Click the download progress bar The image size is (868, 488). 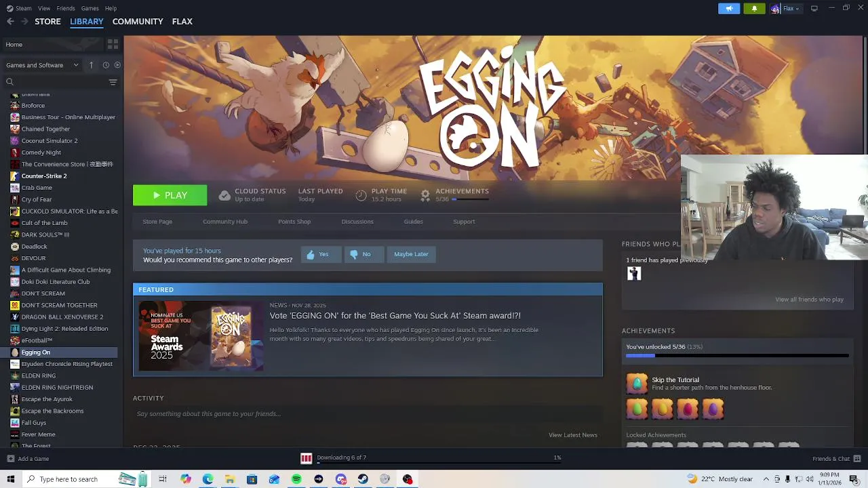pos(439,464)
